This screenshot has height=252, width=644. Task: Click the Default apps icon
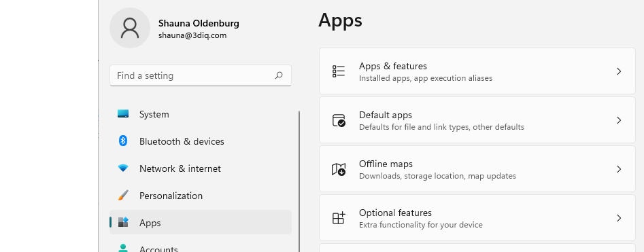(339, 120)
